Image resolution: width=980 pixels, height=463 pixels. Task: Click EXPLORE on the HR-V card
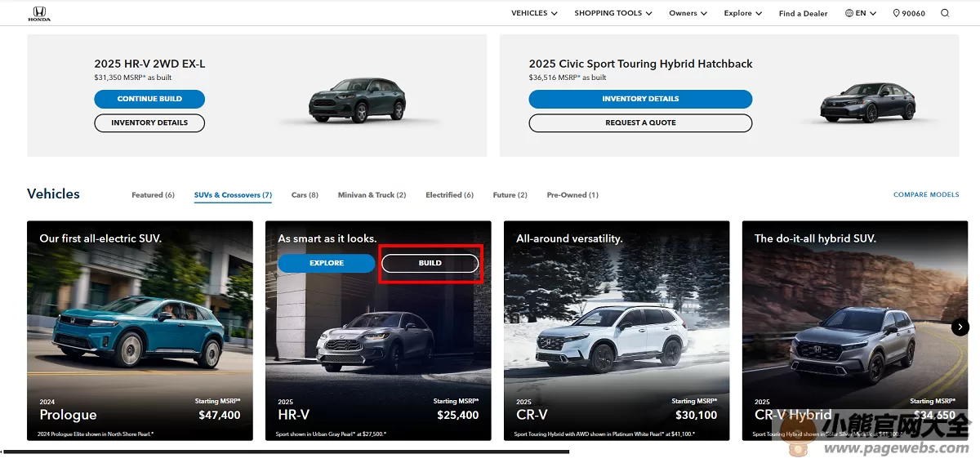pos(327,263)
